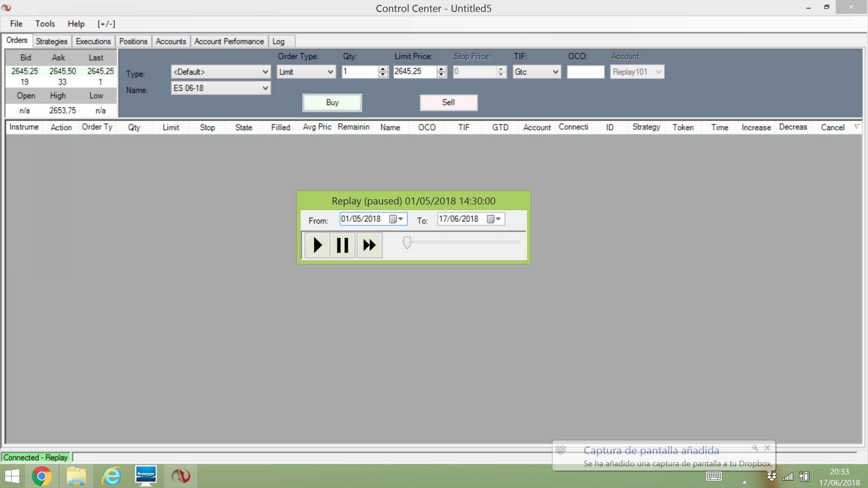Click the green Buy button
The width and height of the screenshot is (868, 488).
tap(332, 103)
